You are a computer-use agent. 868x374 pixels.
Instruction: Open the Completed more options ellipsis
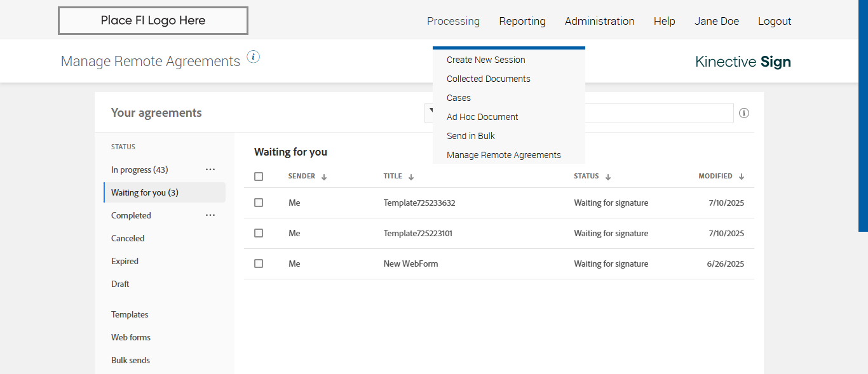coord(210,215)
